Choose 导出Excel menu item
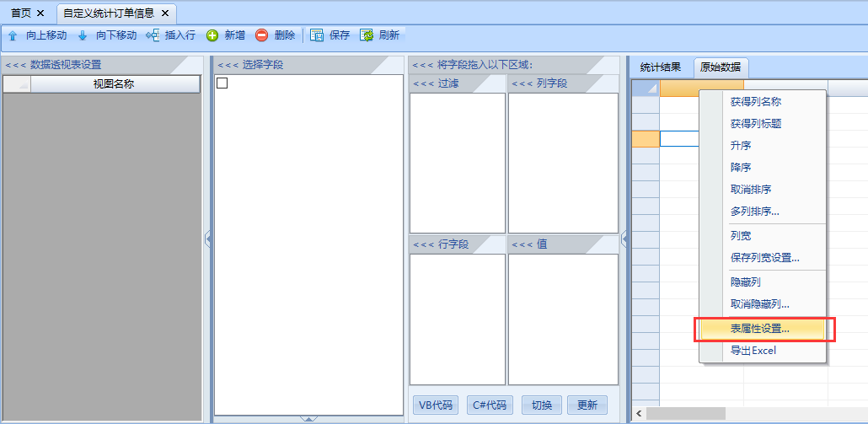Screen dimensions: 868x424 (x=764, y=351)
